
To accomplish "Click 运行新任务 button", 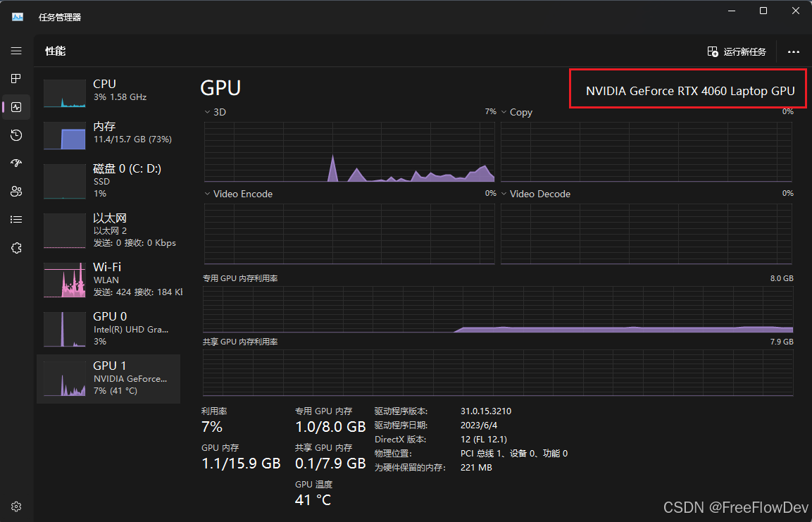I will point(737,52).
